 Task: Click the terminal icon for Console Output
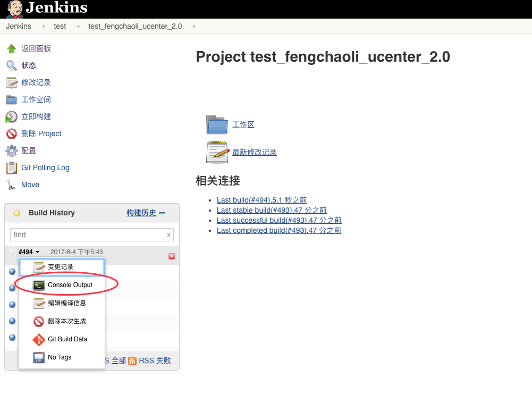[x=39, y=285]
